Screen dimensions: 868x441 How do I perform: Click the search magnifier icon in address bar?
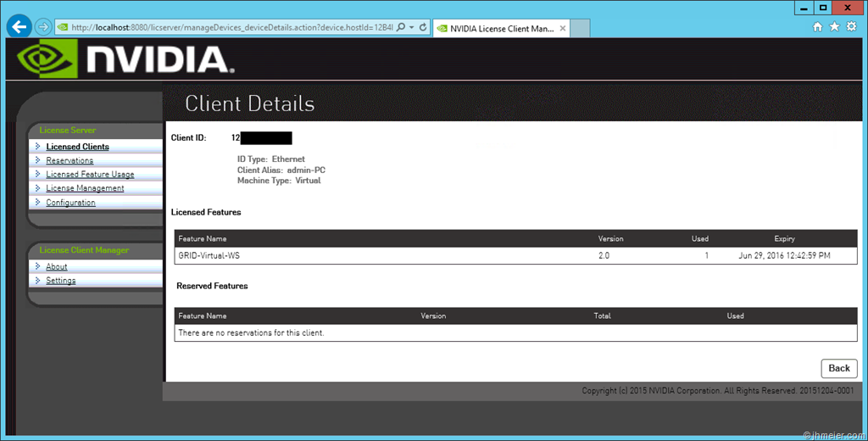click(401, 27)
